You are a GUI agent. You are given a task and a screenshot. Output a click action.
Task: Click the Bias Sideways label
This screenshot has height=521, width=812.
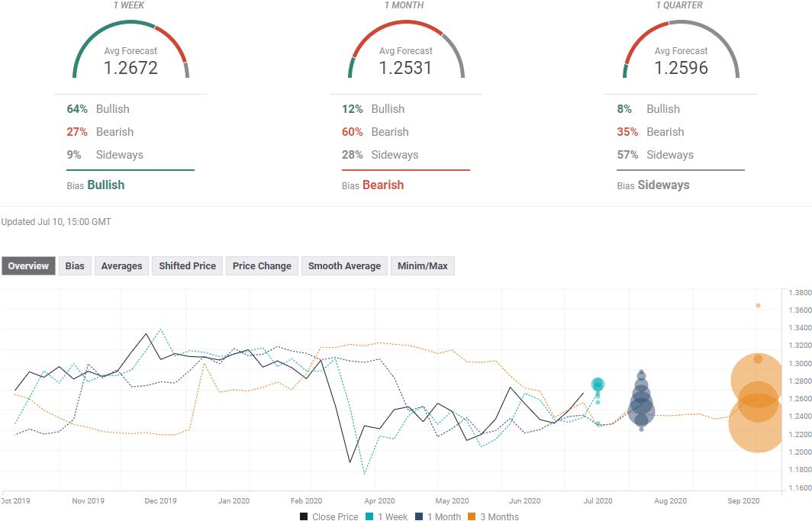(x=653, y=185)
